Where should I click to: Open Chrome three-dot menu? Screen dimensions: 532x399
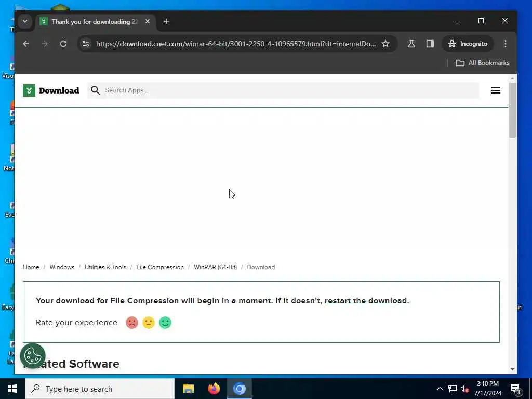click(506, 44)
